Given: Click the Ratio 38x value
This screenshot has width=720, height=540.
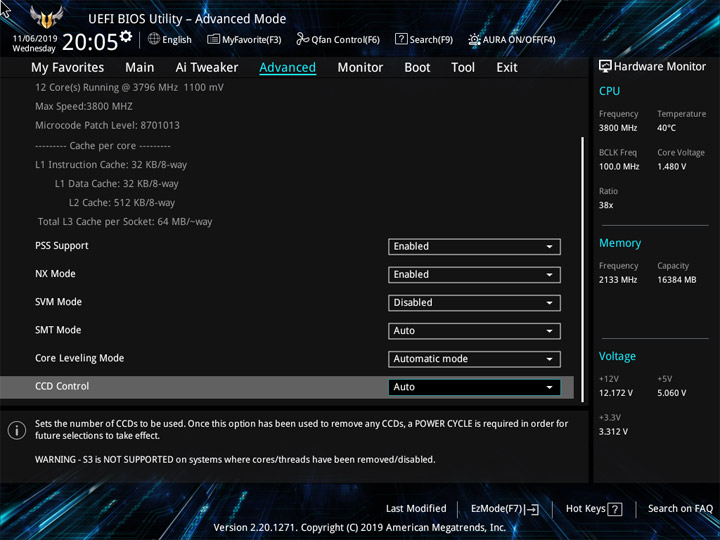Looking at the screenshot, I should coord(606,205).
